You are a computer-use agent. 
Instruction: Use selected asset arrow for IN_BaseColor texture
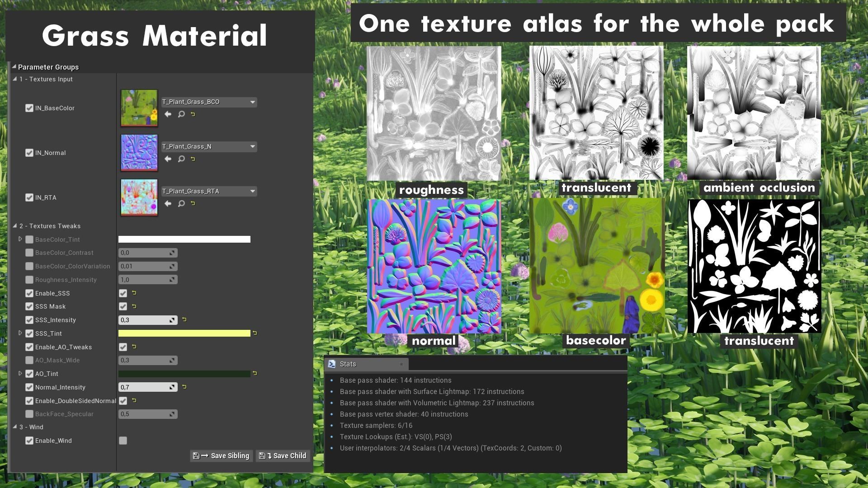[x=168, y=114]
